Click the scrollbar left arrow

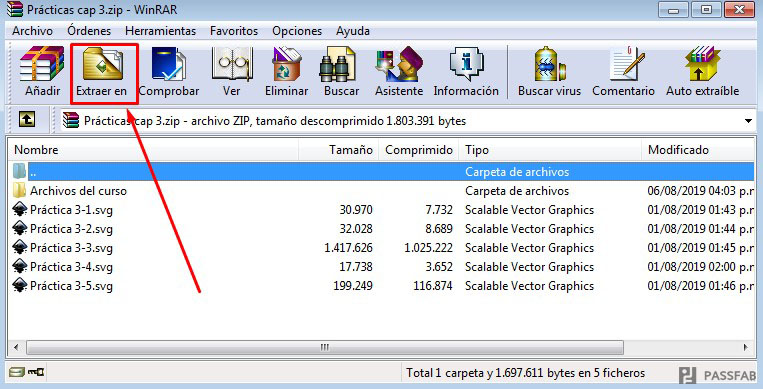[17, 348]
